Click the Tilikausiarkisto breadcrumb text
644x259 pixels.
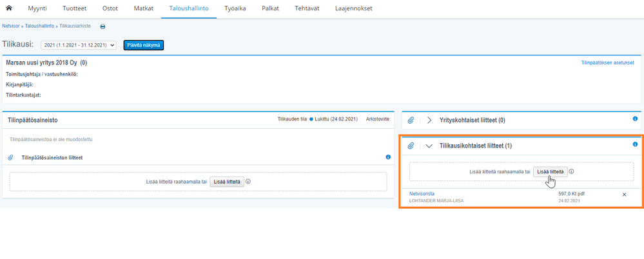(75, 26)
